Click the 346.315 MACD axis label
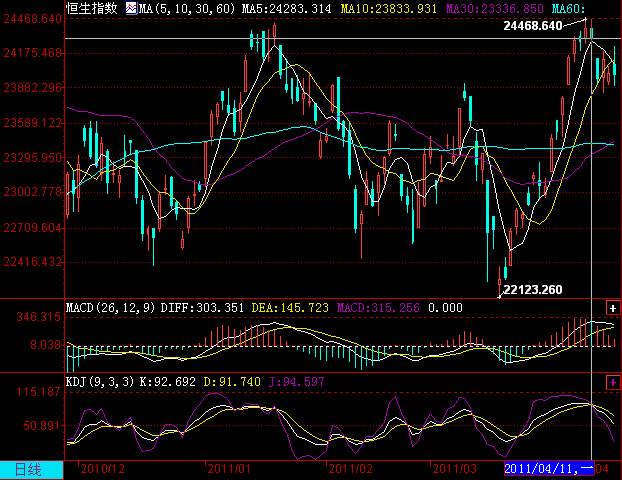 point(38,317)
